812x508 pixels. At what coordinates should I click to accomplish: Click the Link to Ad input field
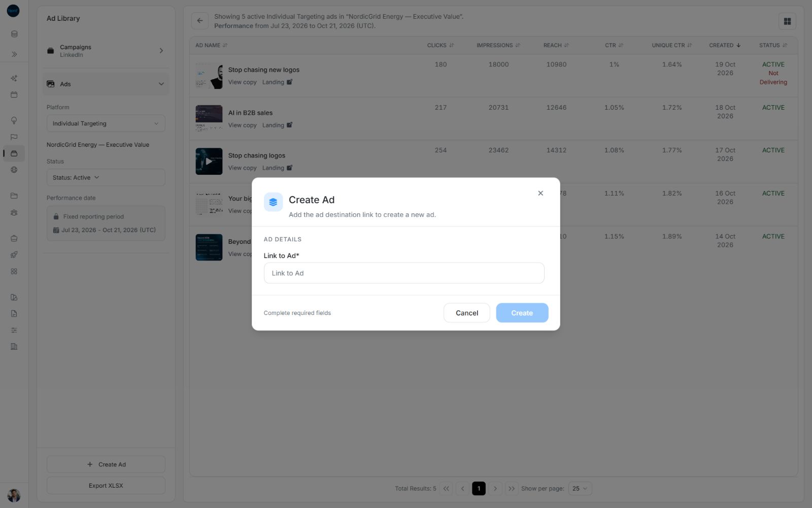pyautogui.click(x=404, y=273)
